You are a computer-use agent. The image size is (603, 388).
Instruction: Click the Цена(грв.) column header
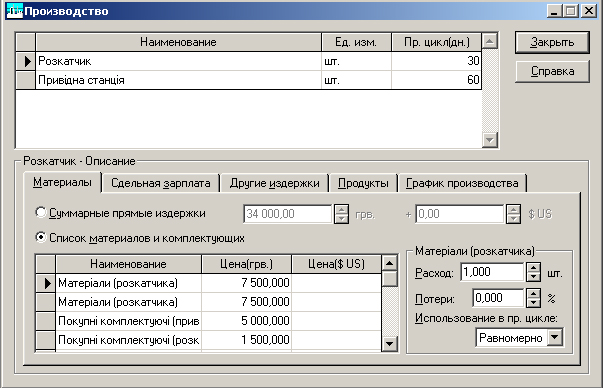pyautogui.click(x=247, y=264)
